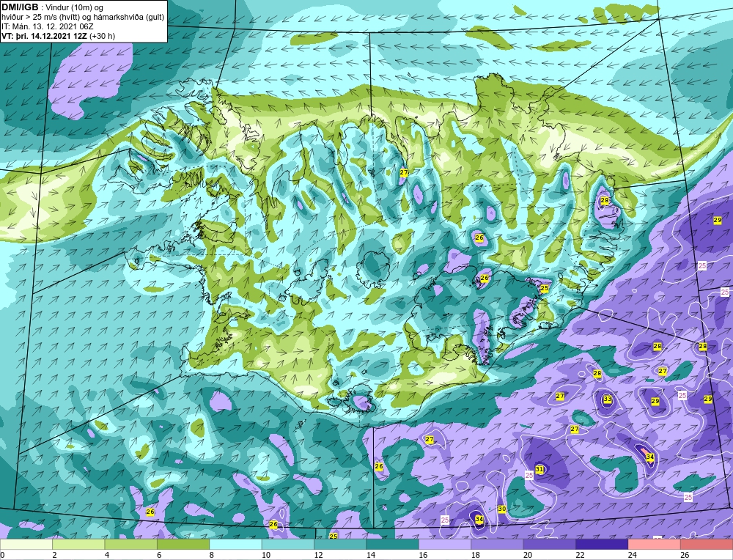Click the 'DMI/IGB : Vindur (10m) og' title line
733x560 pixels.
[53, 7]
